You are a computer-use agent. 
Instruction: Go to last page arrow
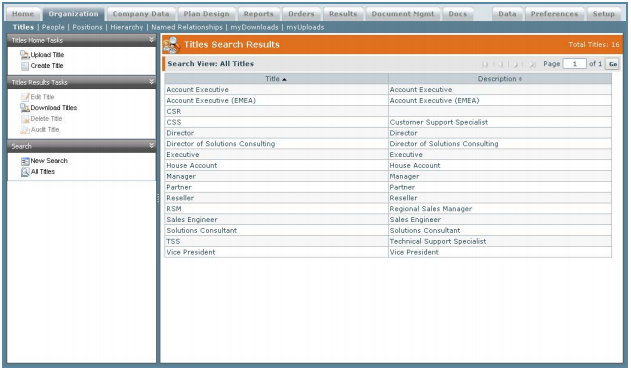tap(532, 64)
